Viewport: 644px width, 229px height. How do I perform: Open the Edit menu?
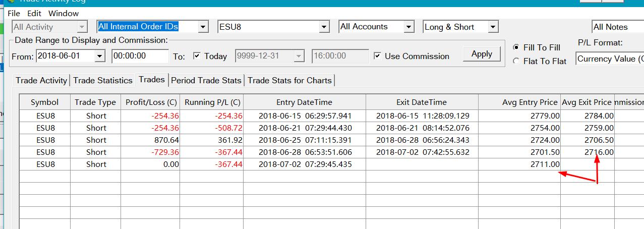[34, 13]
